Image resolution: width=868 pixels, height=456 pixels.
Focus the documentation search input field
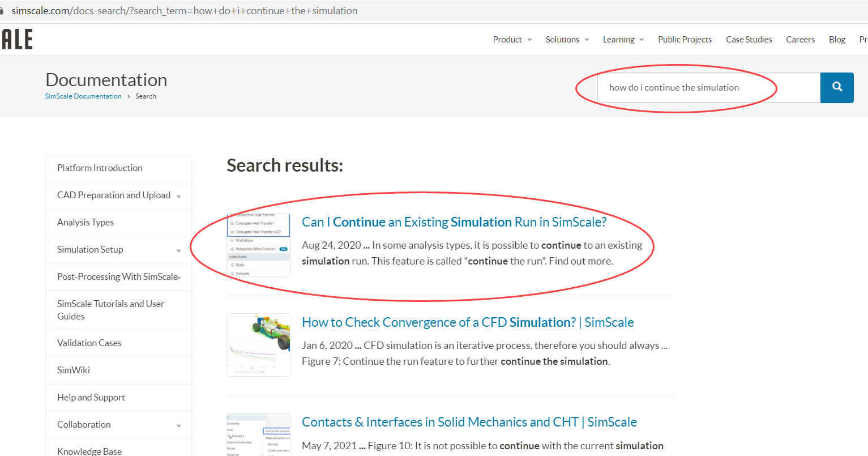point(709,87)
